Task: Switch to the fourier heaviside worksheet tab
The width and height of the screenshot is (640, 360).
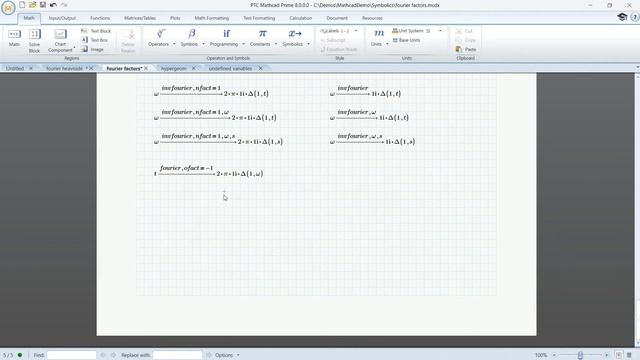Action: point(64,68)
